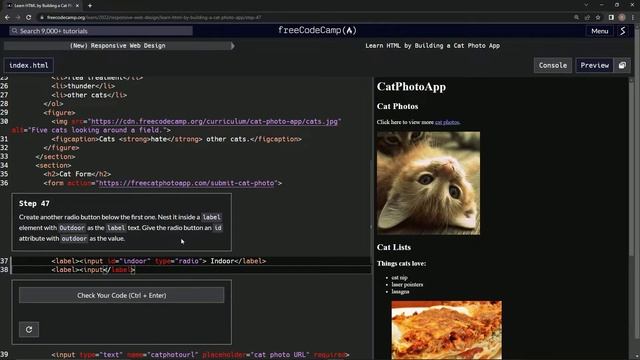The image size is (640, 360).
Task: Bookmark this page with the star icon
Action: click(598, 18)
